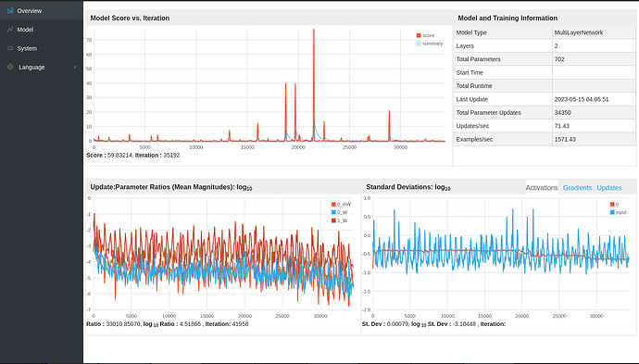Click the Total Parameters row in info table
The image size is (639, 364).
[545, 59]
